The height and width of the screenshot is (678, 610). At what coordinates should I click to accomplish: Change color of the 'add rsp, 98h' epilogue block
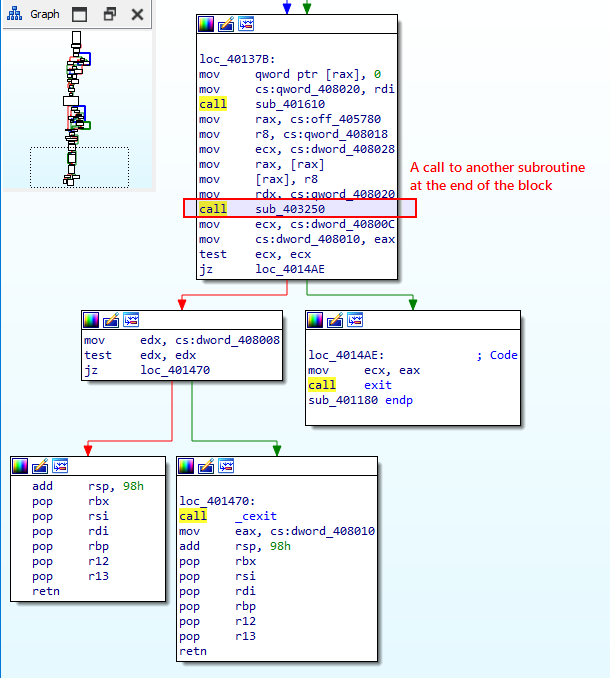click(20, 467)
